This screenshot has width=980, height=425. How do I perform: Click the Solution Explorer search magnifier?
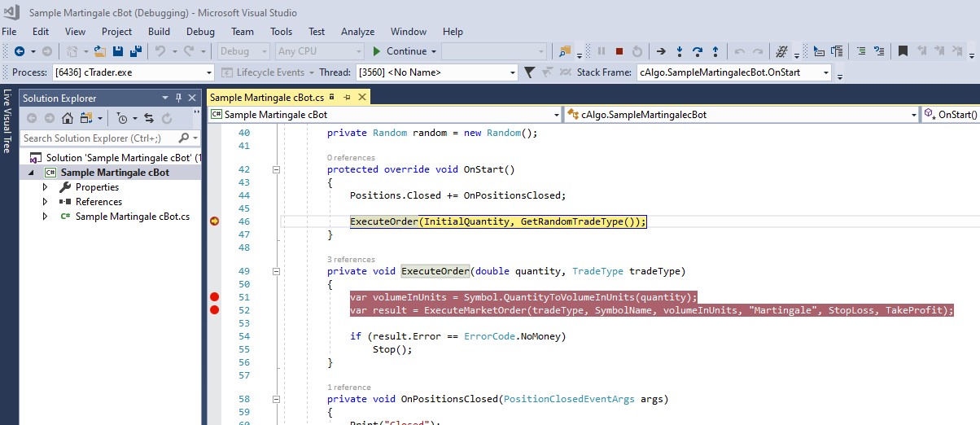[184, 138]
